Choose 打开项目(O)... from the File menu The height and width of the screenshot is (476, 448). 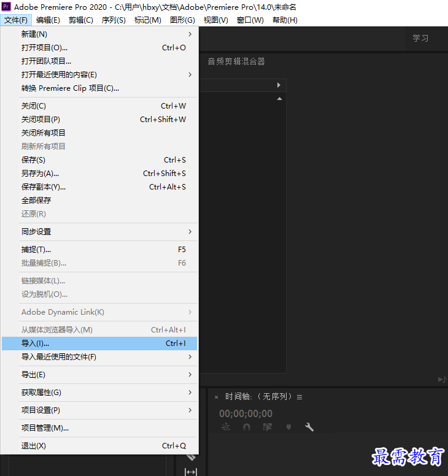point(99,48)
